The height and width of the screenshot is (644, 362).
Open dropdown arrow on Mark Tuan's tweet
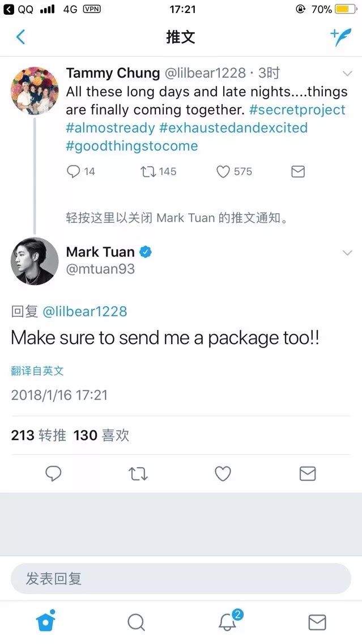(347, 253)
